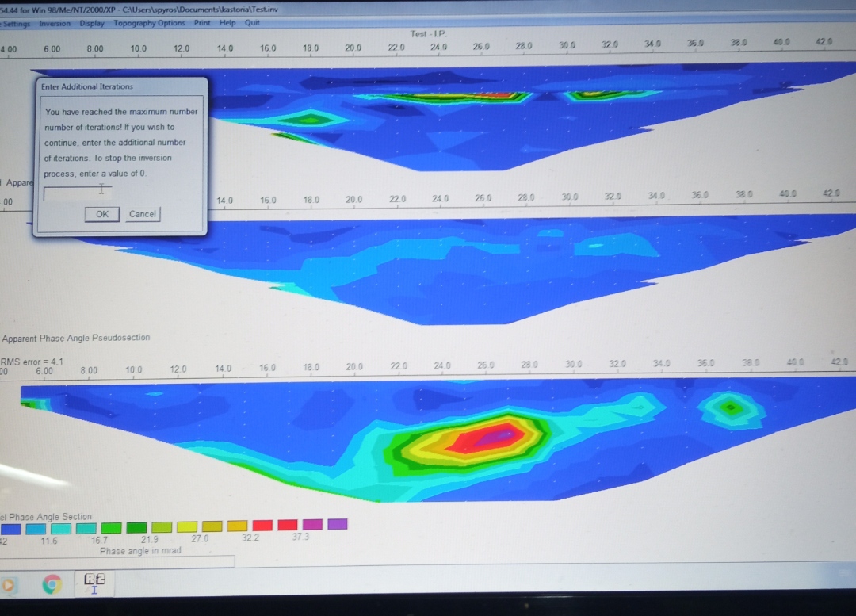Click Quit in the menu bar
856x616 pixels.
click(x=252, y=23)
